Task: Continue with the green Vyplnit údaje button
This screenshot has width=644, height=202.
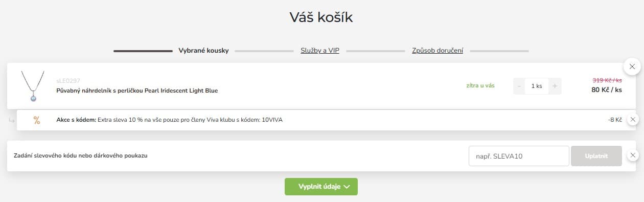Action: click(x=321, y=187)
